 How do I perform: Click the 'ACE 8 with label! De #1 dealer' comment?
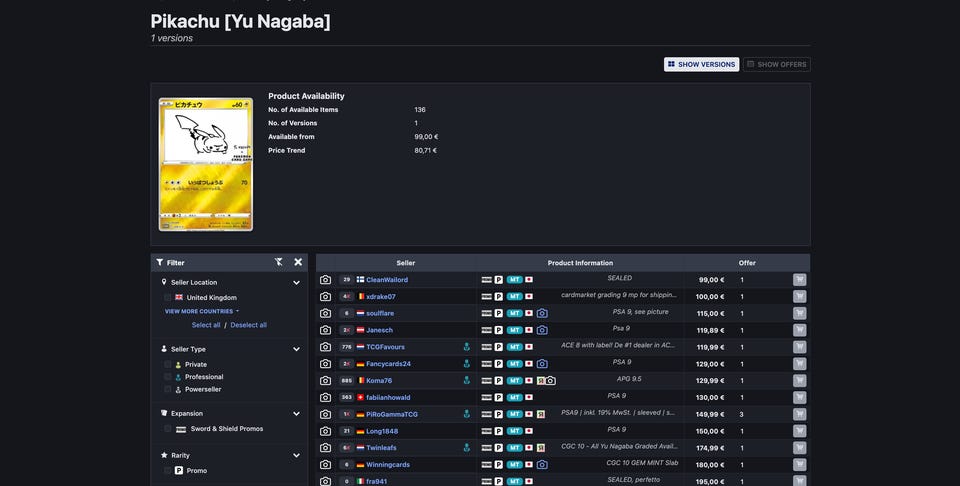click(618, 345)
